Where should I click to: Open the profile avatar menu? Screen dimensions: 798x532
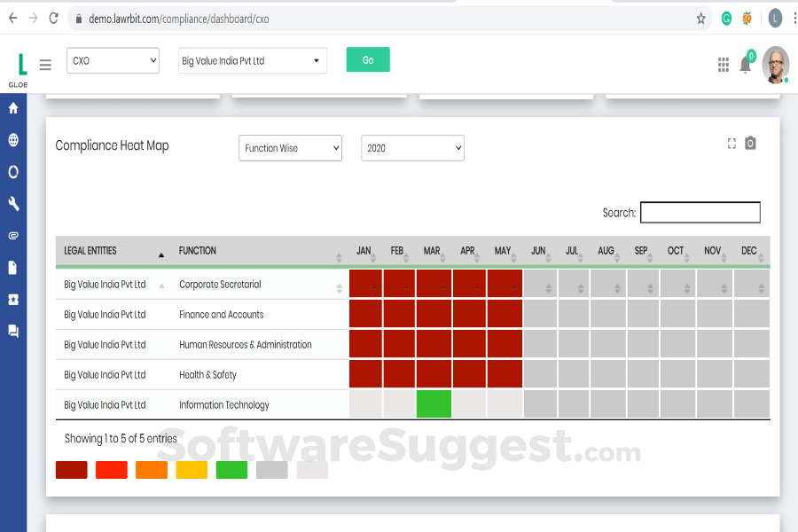(775, 64)
